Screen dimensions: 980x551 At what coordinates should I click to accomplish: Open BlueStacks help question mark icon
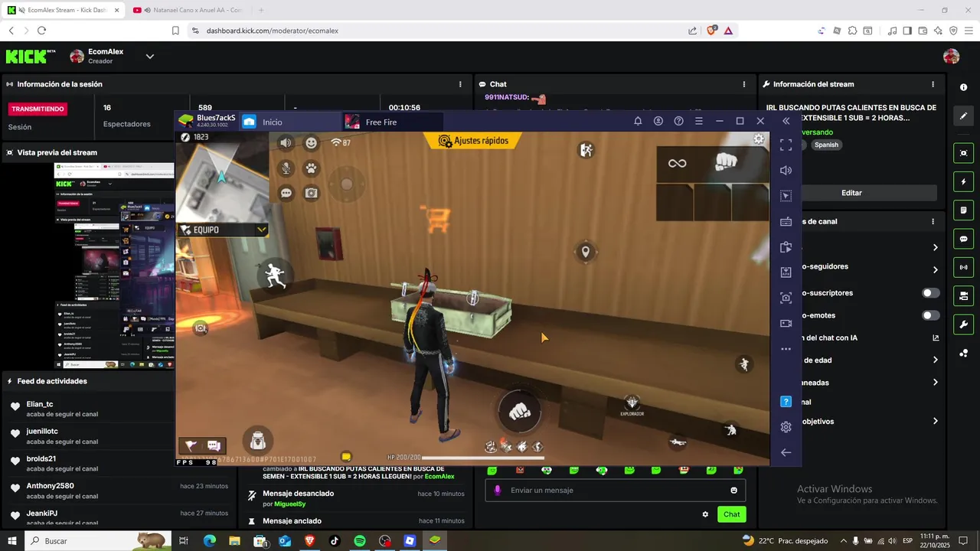point(678,121)
